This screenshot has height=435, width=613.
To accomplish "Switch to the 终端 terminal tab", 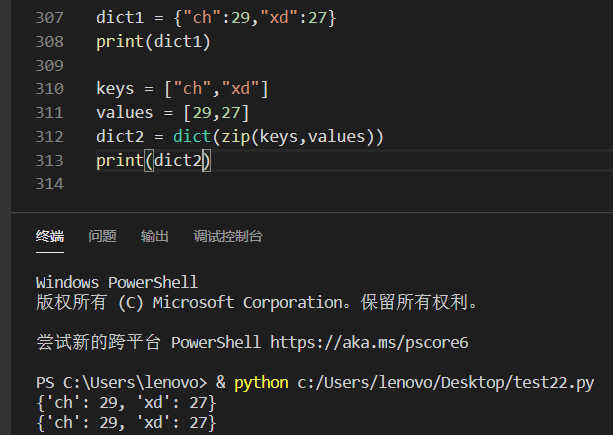I will pyautogui.click(x=50, y=236).
